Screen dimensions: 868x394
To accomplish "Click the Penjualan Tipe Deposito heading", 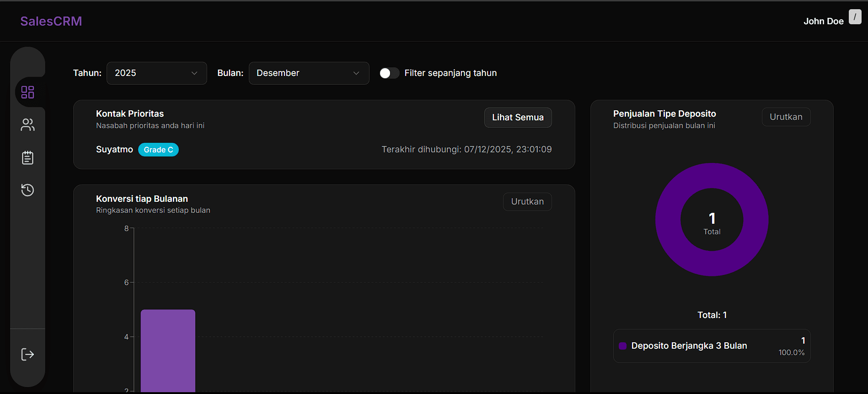I will [664, 113].
